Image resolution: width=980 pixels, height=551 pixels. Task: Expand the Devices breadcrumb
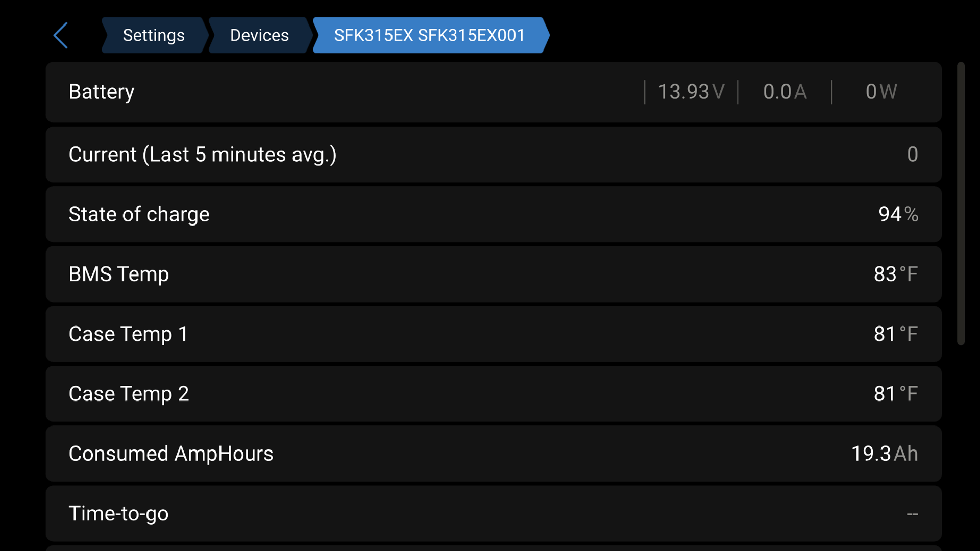pos(259,35)
